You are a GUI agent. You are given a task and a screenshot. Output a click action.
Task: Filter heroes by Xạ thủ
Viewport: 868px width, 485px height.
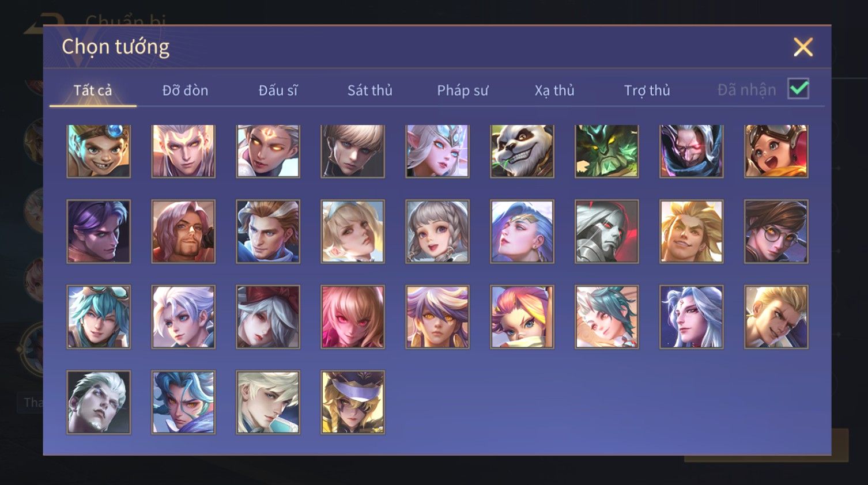(554, 90)
